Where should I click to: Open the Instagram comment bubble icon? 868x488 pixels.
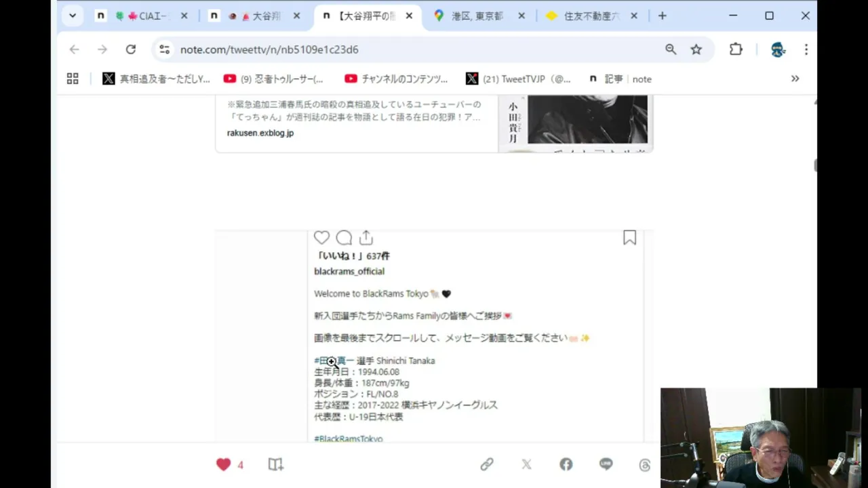(344, 238)
